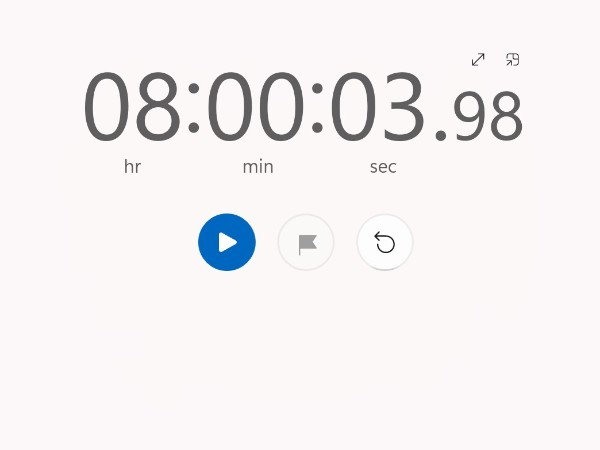Click the digit 8 in the hours
Screen dimensions: 600x450
pyautogui.click(x=158, y=106)
